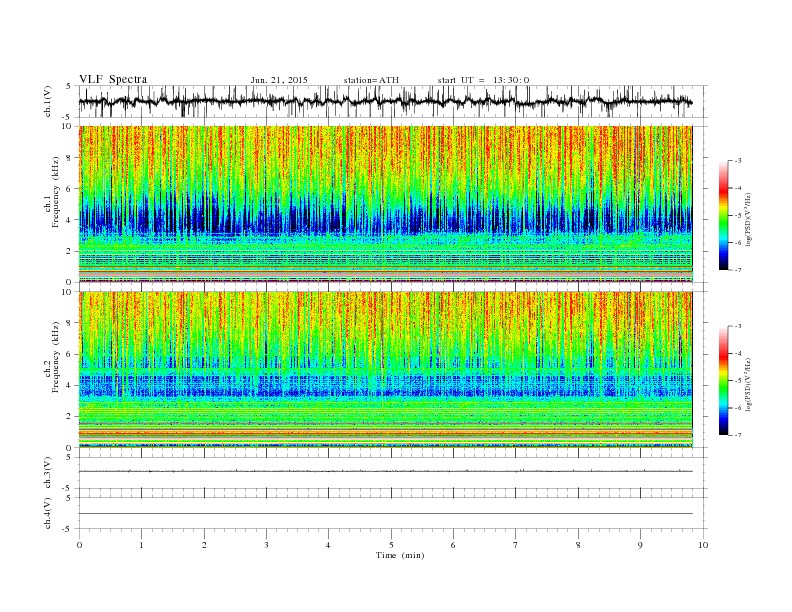This screenshot has height=612, width=792.
Task: Click the time axis tick label '10'
Action: click(x=703, y=545)
